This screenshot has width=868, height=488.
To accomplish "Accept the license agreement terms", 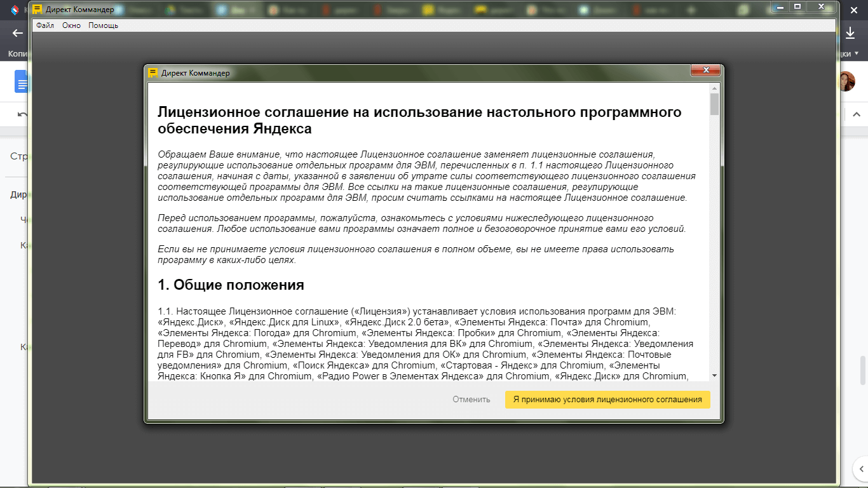I will pos(607,400).
